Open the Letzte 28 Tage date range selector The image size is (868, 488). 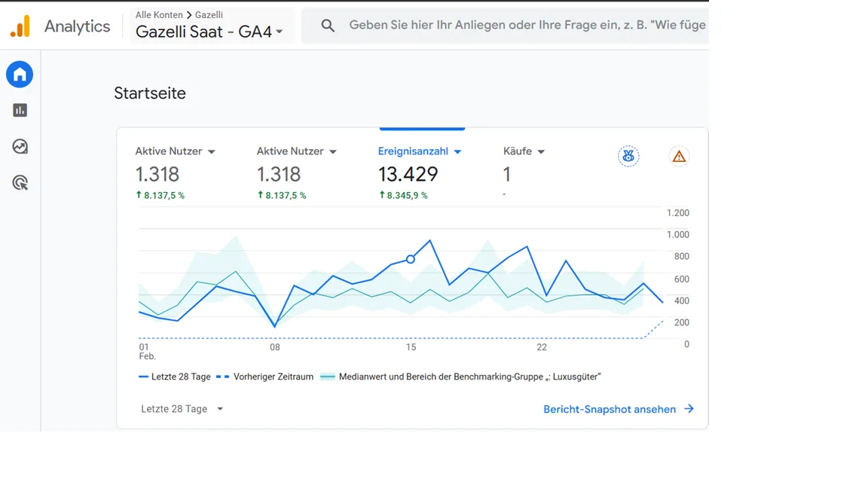tap(181, 408)
